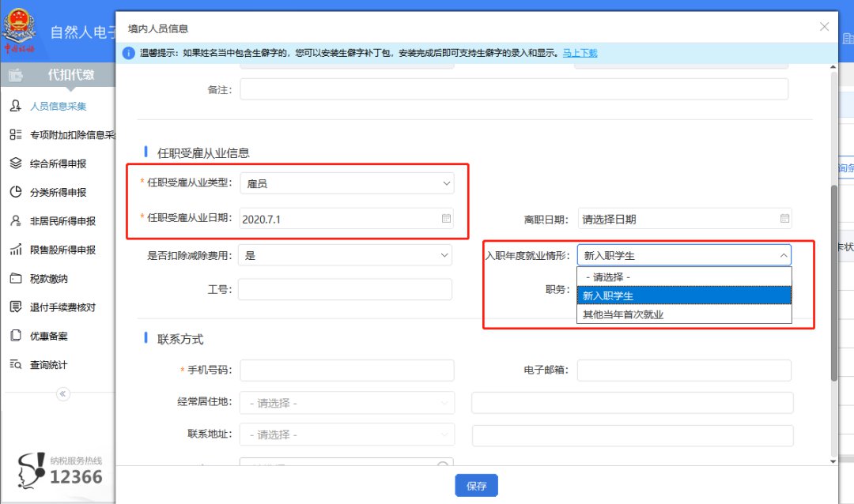Close the 境内人员信息 dialog
This screenshot has height=504, width=854.
(824, 27)
